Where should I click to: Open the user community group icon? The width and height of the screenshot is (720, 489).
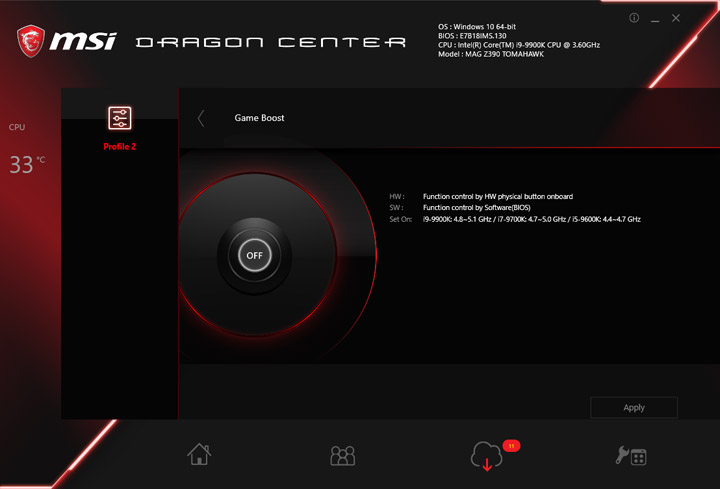pyautogui.click(x=343, y=455)
